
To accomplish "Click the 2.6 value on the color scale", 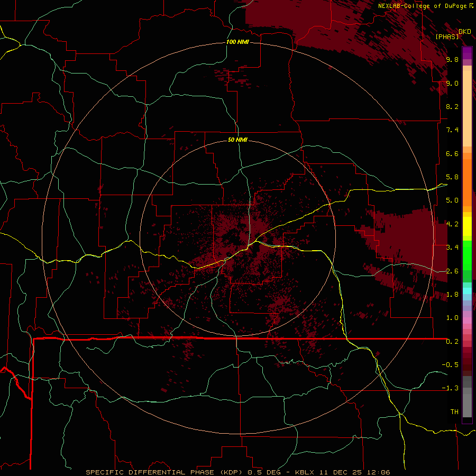I will pos(452,271).
